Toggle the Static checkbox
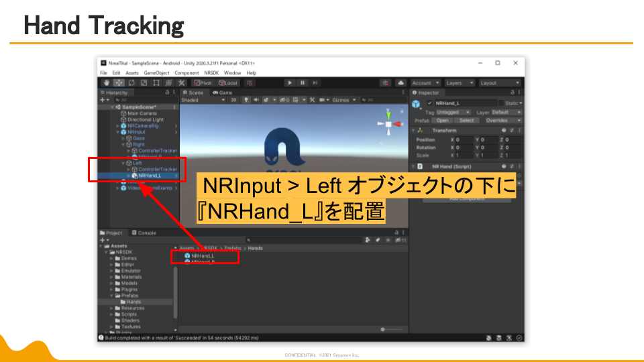Viewport: 644px width, 362px height. 501,103
